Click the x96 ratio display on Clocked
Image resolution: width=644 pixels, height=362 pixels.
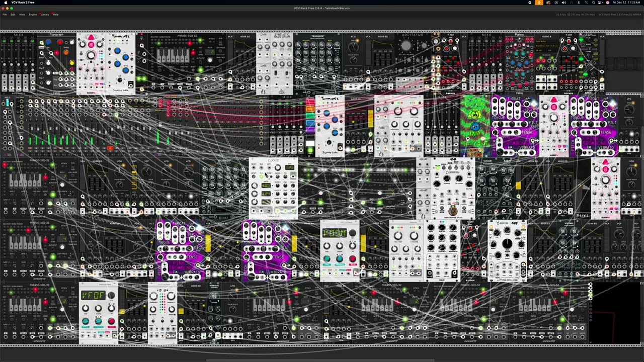click(266, 185)
